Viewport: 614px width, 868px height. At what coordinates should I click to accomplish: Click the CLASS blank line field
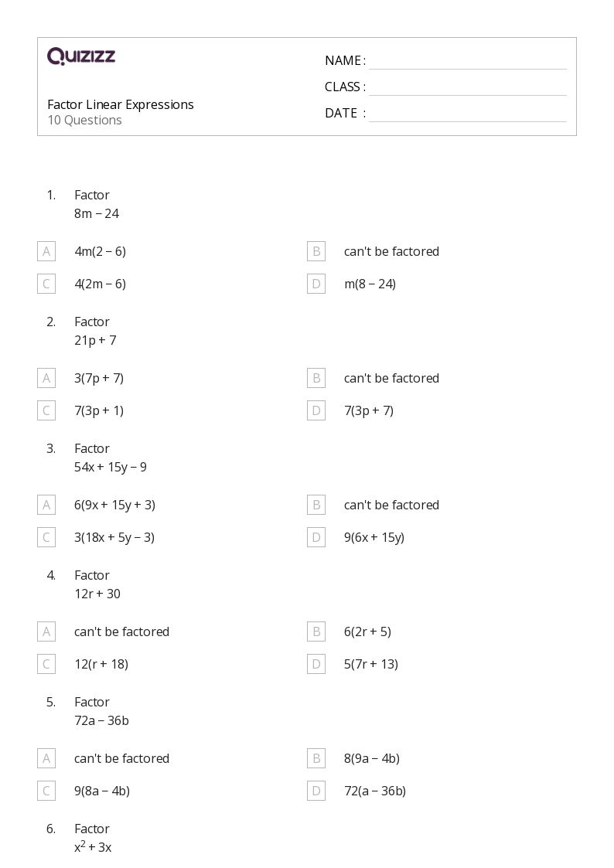(467, 87)
